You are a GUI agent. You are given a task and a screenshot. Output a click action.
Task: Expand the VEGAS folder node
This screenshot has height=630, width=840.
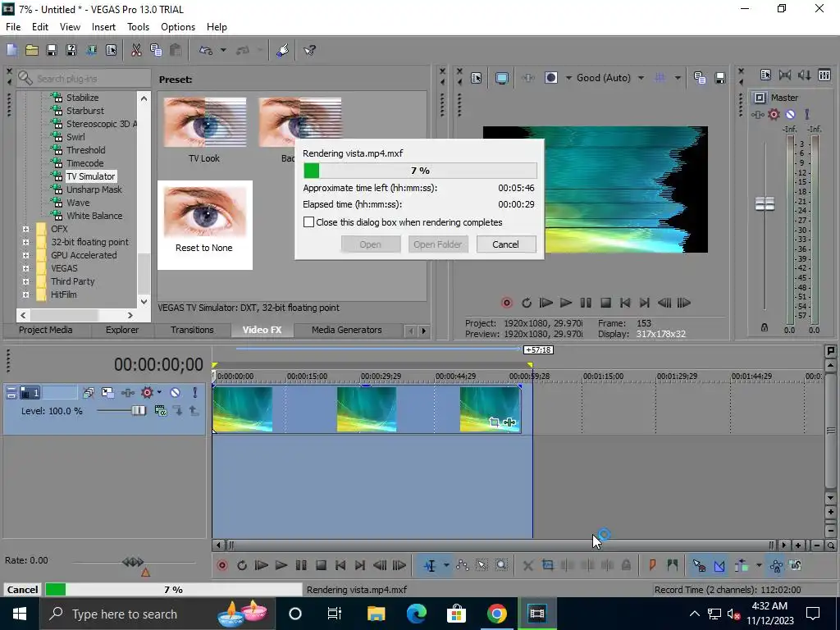[25, 268]
